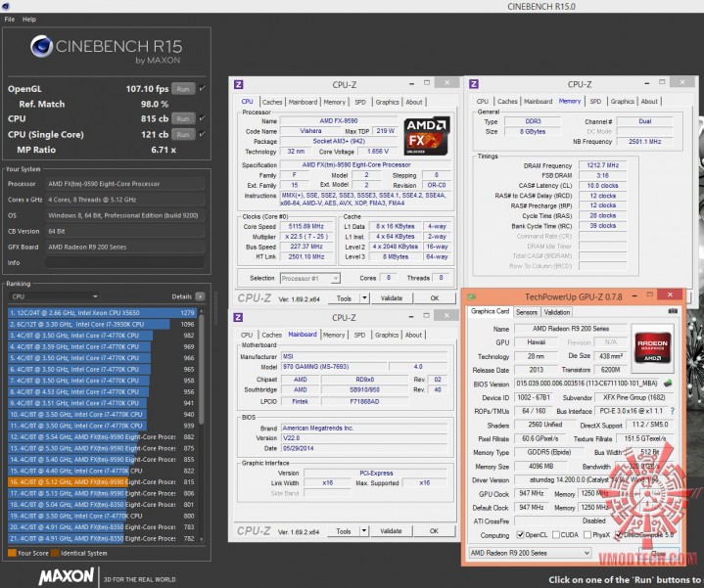Open the Processor #1 selection dropdown
Screen dimensions: 704x588
point(309,279)
